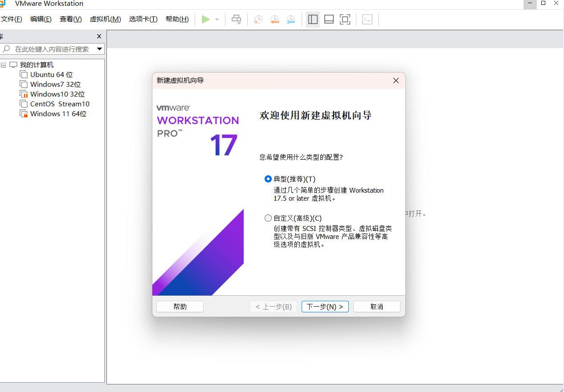Viewport: 564px width, 392px height.
Task: Close the library panel with X
Action: tap(99, 36)
